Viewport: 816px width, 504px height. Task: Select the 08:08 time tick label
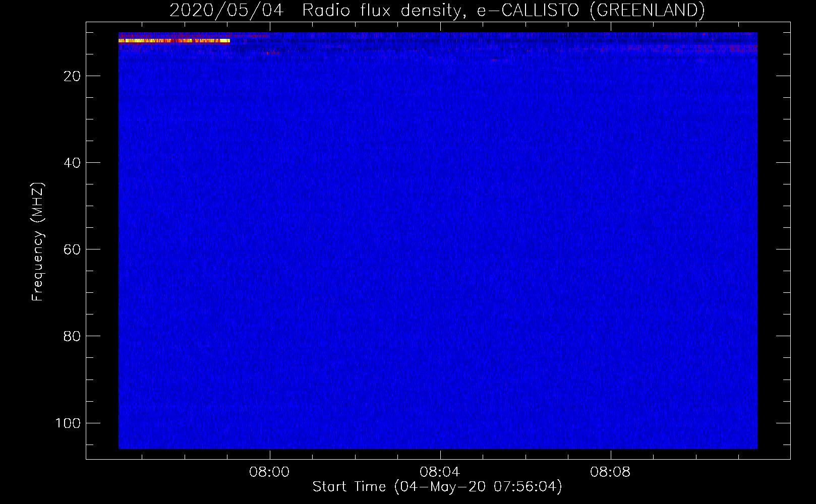point(610,472)
